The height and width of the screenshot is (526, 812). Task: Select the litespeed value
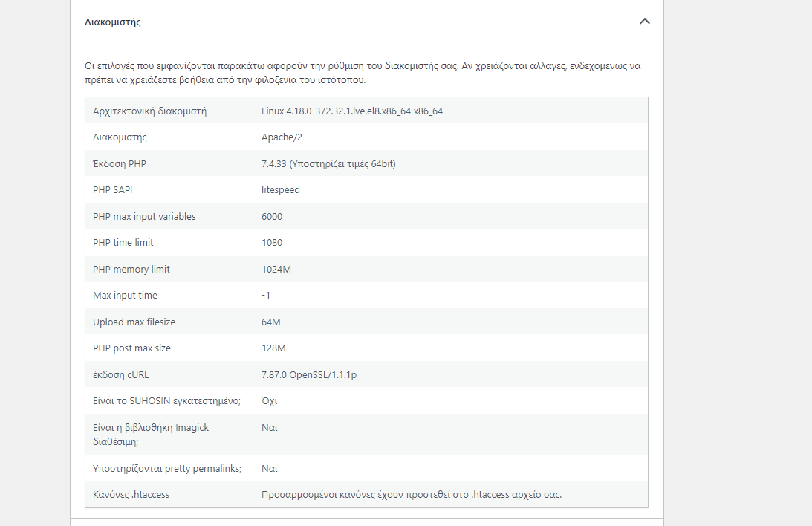tap(281, 189)
